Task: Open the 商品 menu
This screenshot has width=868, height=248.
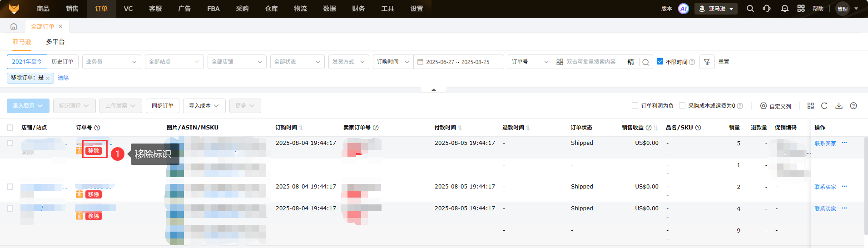Action: tap(43, 9)
